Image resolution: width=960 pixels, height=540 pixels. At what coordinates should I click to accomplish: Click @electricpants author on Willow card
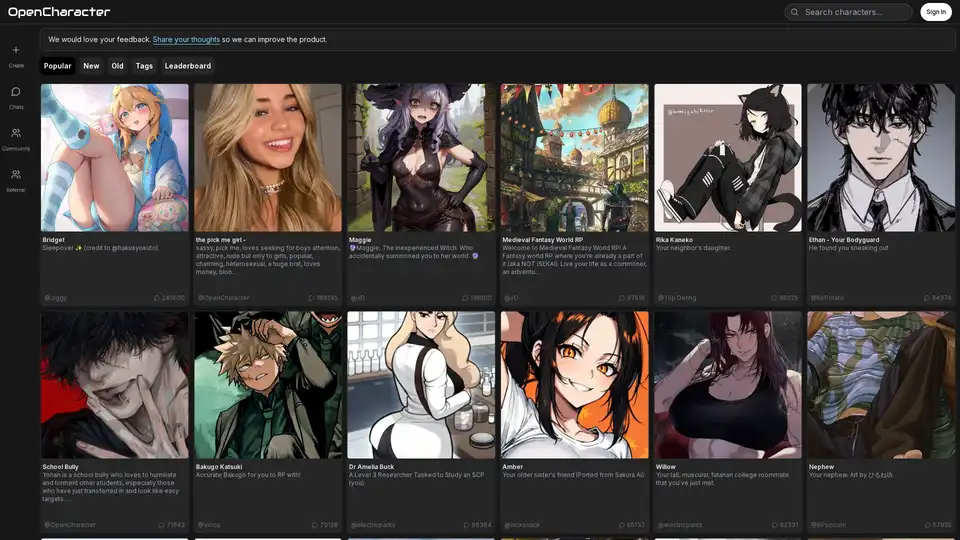(x=680, y=525)
